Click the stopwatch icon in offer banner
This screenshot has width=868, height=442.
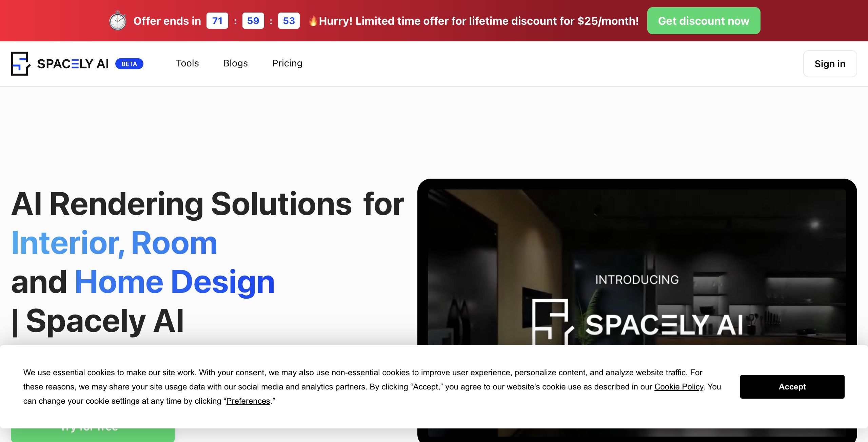click(x=118, y=21)
